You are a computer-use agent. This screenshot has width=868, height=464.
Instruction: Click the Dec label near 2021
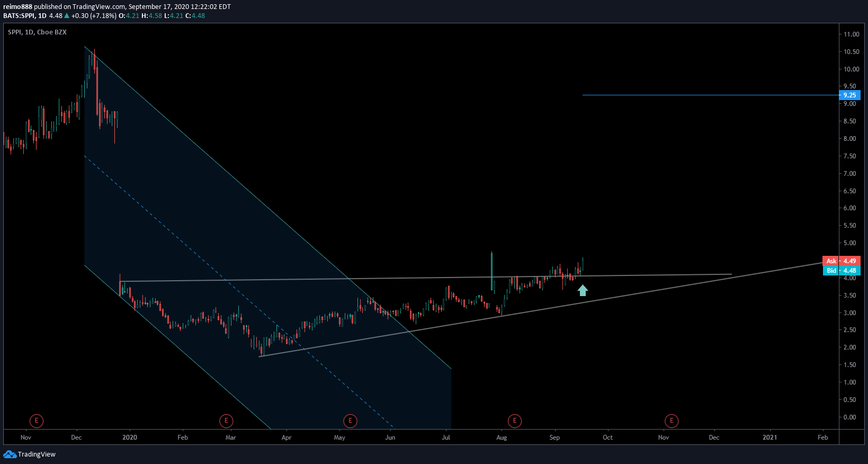click(714, 438)
